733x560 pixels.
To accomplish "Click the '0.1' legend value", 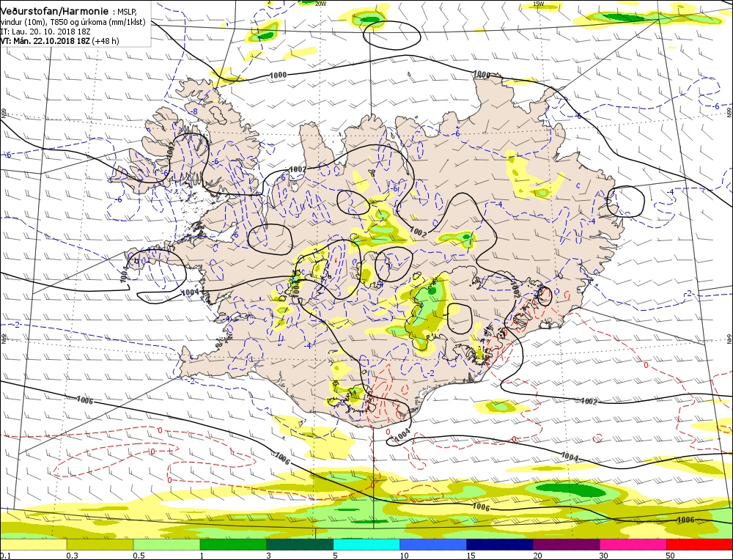I will point(4,556).
